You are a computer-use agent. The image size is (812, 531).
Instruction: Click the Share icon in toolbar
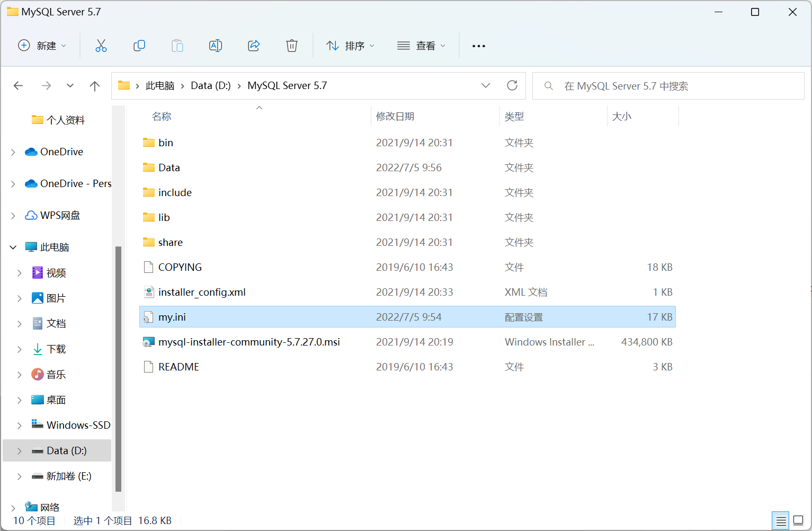pos(254,46)
